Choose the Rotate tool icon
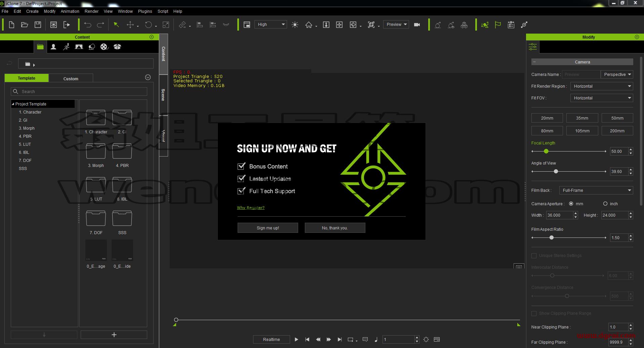This screenshot has width=644, height=348. coord(148,25)
